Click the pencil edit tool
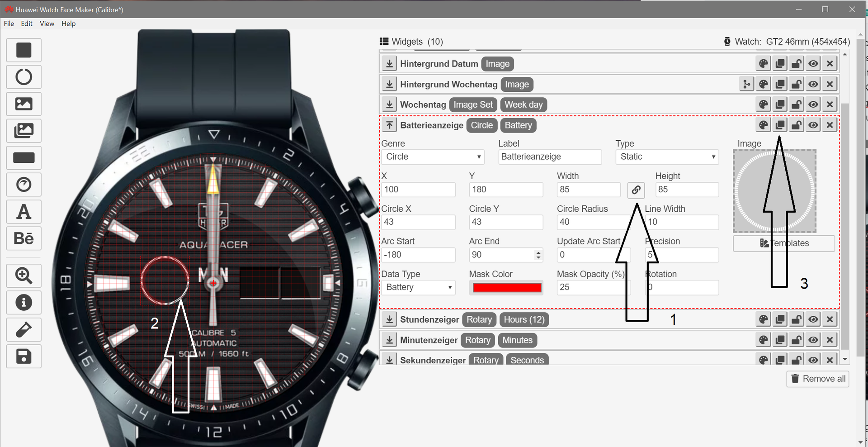This screenshot has height=447, width=868. 24,329
